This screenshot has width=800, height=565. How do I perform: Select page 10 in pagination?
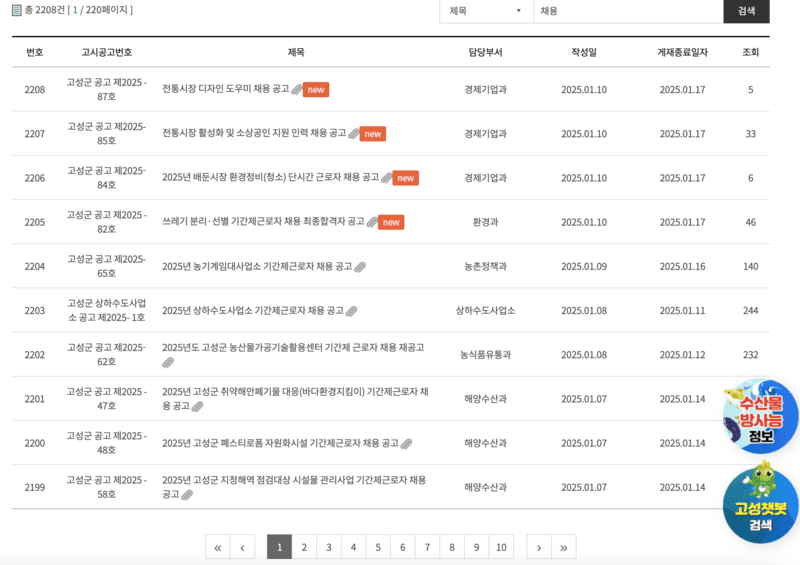tap(501, 547)
